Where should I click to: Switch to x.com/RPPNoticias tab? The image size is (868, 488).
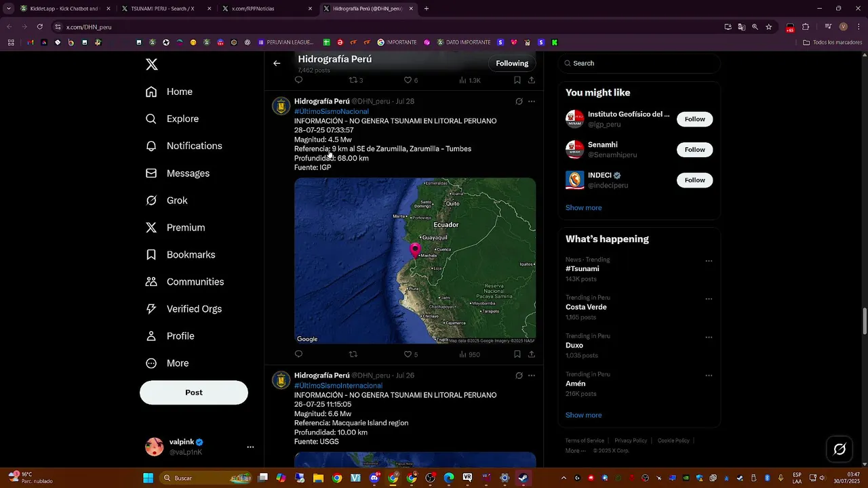[x=268, y=9]
